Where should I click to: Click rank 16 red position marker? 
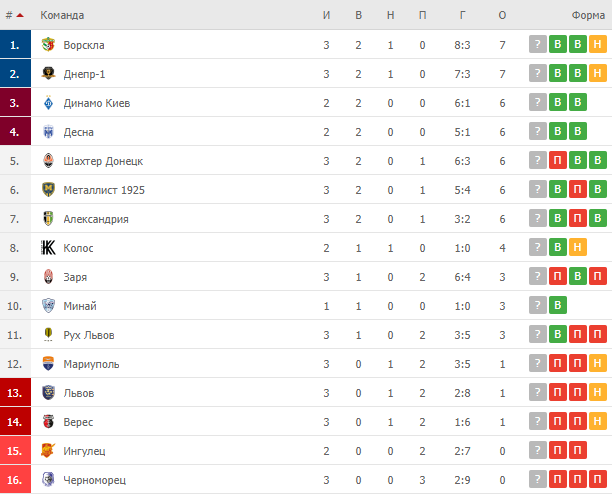click(15, 480)
